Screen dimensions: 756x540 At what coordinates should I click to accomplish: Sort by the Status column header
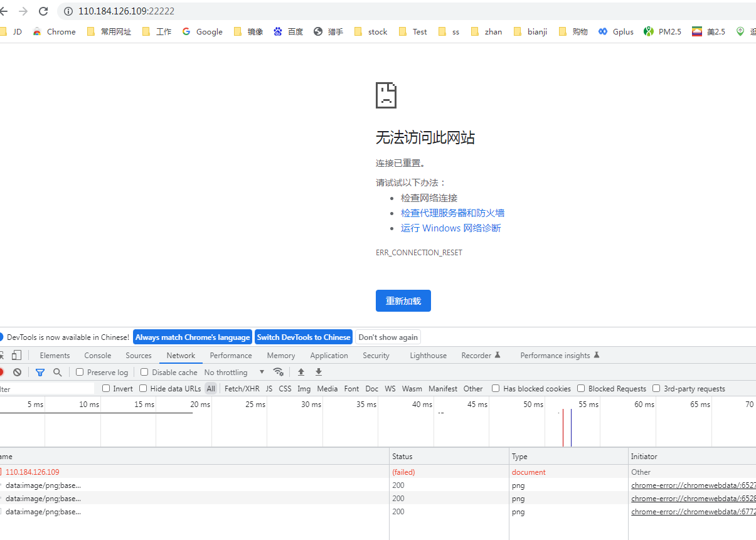click(449, 456)
